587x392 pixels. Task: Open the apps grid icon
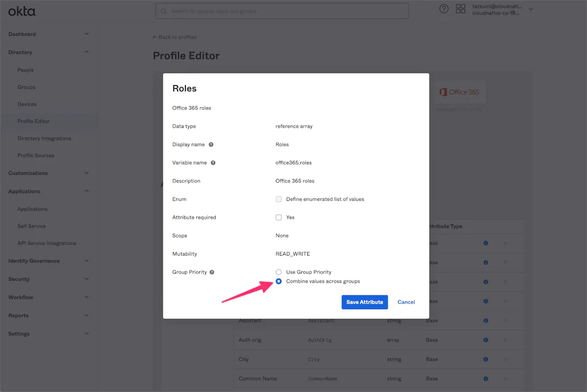tap(460, 9)
